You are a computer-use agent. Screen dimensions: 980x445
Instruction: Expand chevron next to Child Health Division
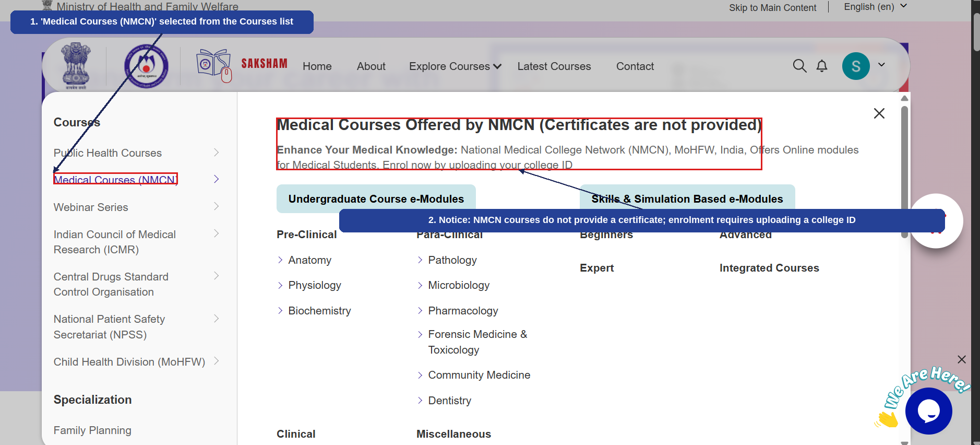(x=217, y=361)
